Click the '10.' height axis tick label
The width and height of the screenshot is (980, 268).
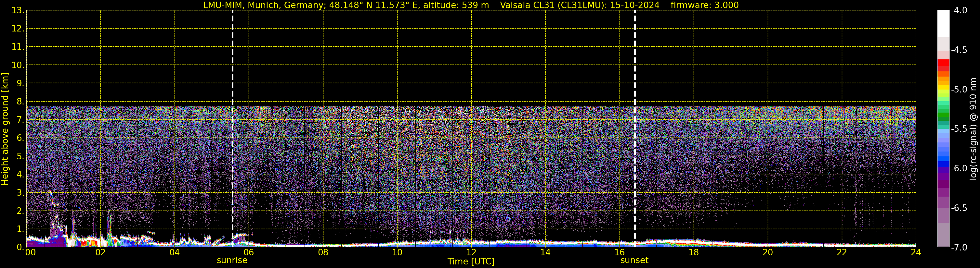[x=18, y=65]
